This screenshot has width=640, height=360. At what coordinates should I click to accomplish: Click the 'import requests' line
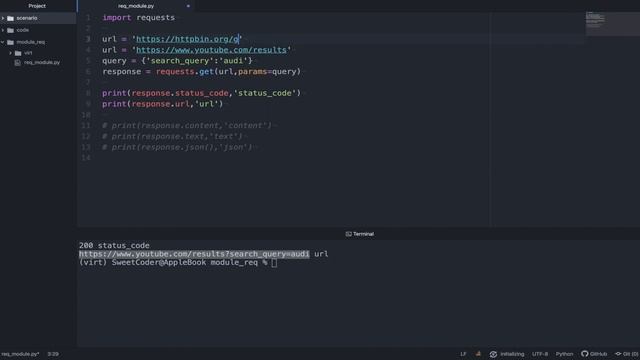(138, 18)
